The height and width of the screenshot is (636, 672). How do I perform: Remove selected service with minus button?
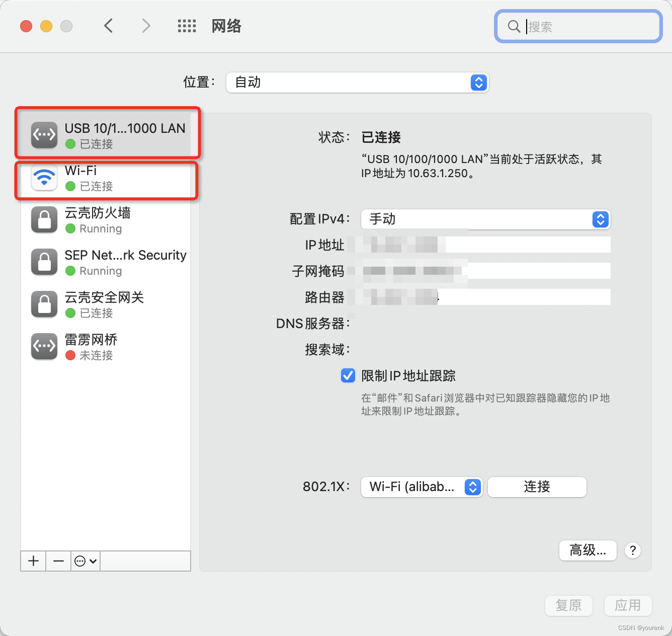(58, 561)
